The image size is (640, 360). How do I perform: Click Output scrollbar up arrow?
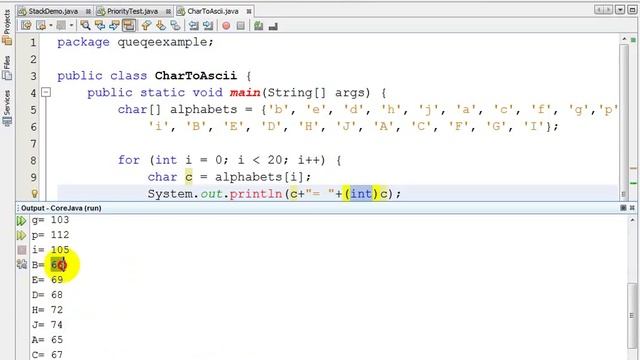click(632, 220)
